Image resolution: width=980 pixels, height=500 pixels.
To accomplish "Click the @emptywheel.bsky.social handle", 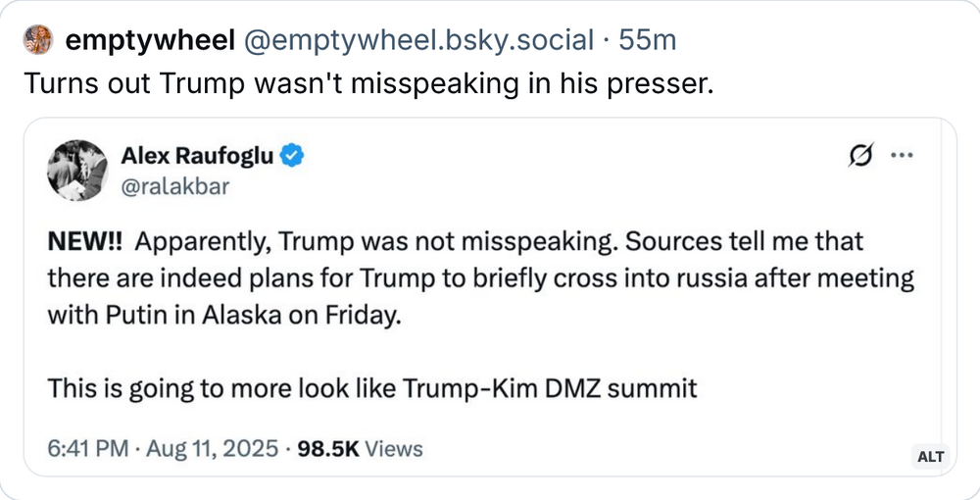I will coord(416,40).
